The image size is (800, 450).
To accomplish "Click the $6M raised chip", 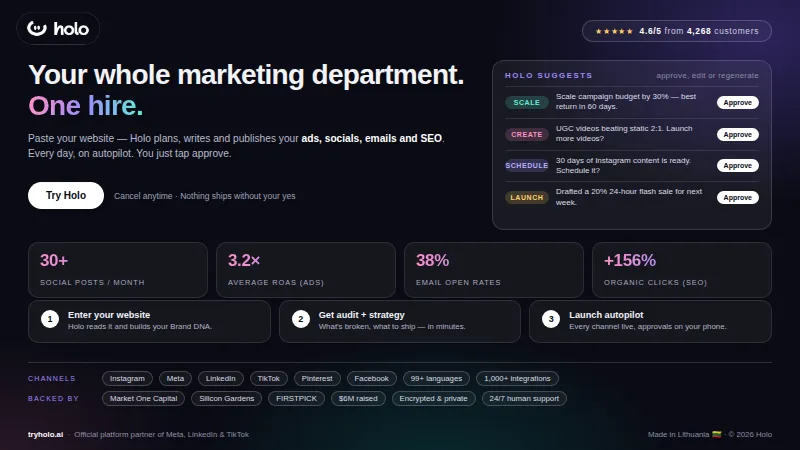I will coord(358,398).
